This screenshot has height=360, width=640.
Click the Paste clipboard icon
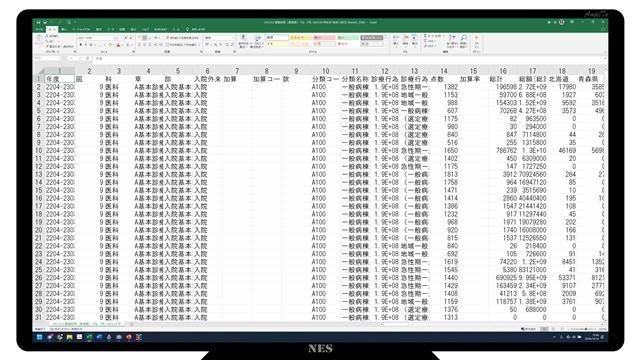pos(40,40)
